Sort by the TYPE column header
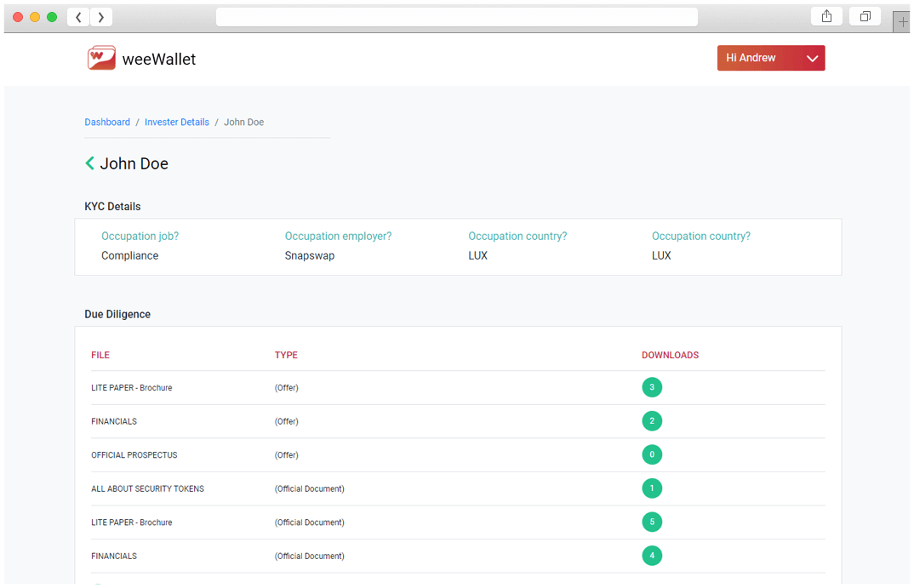The width and height of the screenshot is (914, 588). (x=286, y=356)
